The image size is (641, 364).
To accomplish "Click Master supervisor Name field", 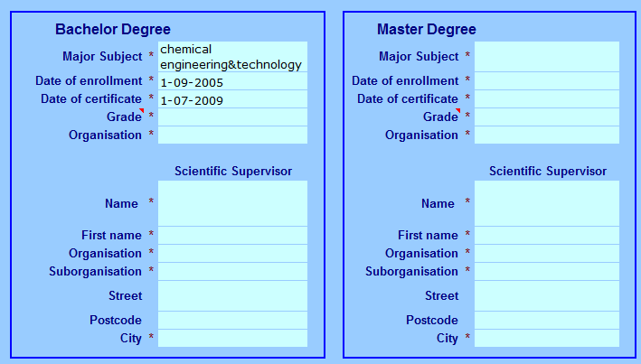I will [547, 203].
